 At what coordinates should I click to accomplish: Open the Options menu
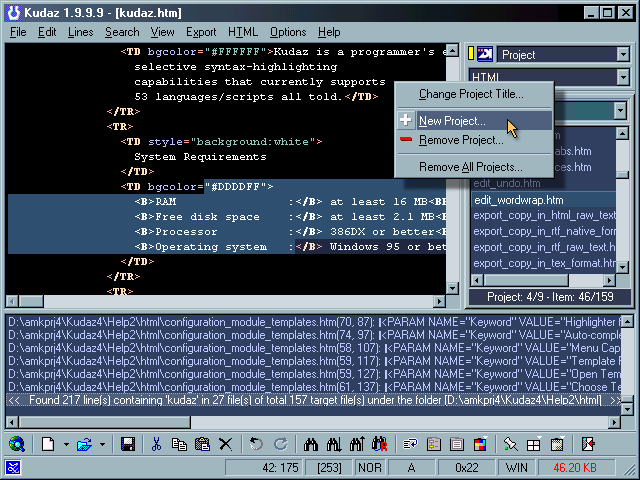click(288, 32)
